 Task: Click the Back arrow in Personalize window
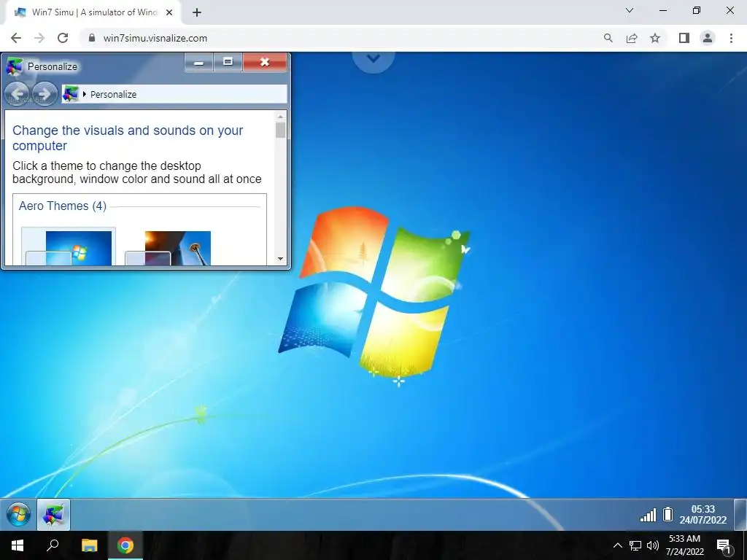coord(18,94)
